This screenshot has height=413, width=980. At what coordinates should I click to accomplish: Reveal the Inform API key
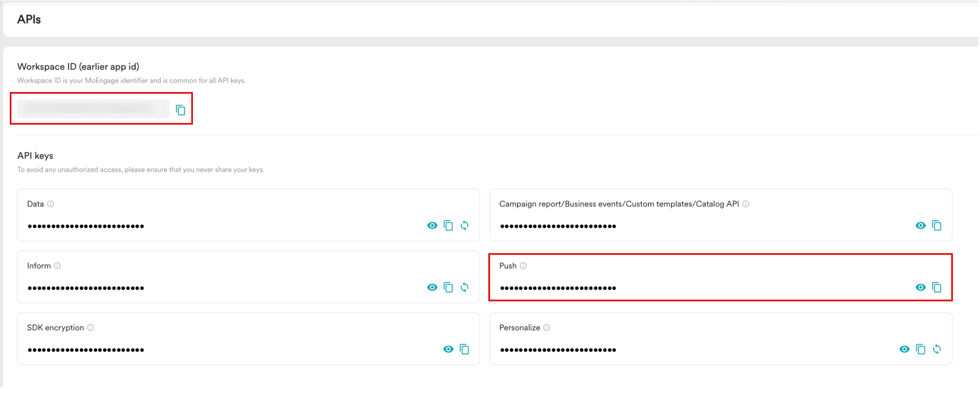click(432, 288)
